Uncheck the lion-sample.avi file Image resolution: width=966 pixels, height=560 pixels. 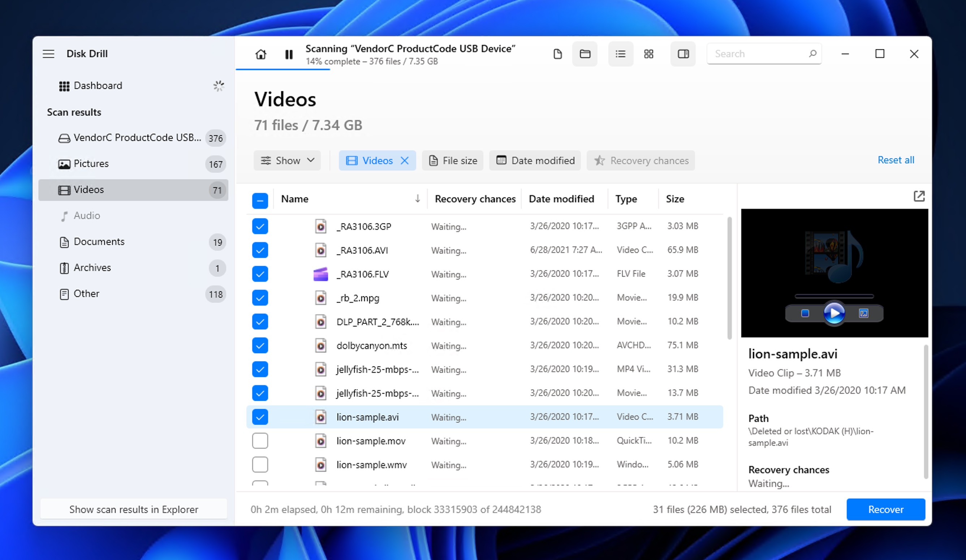(260, 417)
